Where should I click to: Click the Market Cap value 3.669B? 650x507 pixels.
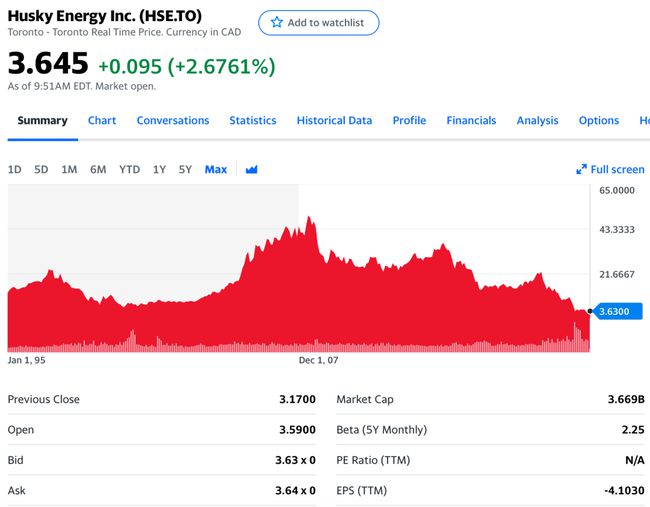coord(626,399)
